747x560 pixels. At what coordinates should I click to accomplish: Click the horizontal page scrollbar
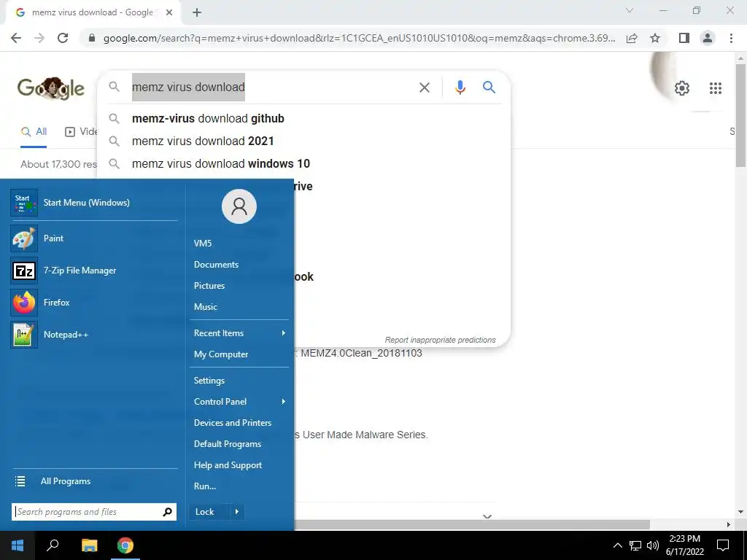pyautogui.click(x=472, y=525)
